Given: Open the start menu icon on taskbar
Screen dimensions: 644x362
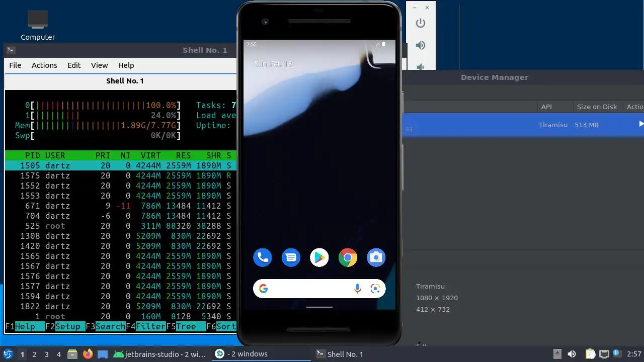Looking at the screenshot, I should coord(8,354).
